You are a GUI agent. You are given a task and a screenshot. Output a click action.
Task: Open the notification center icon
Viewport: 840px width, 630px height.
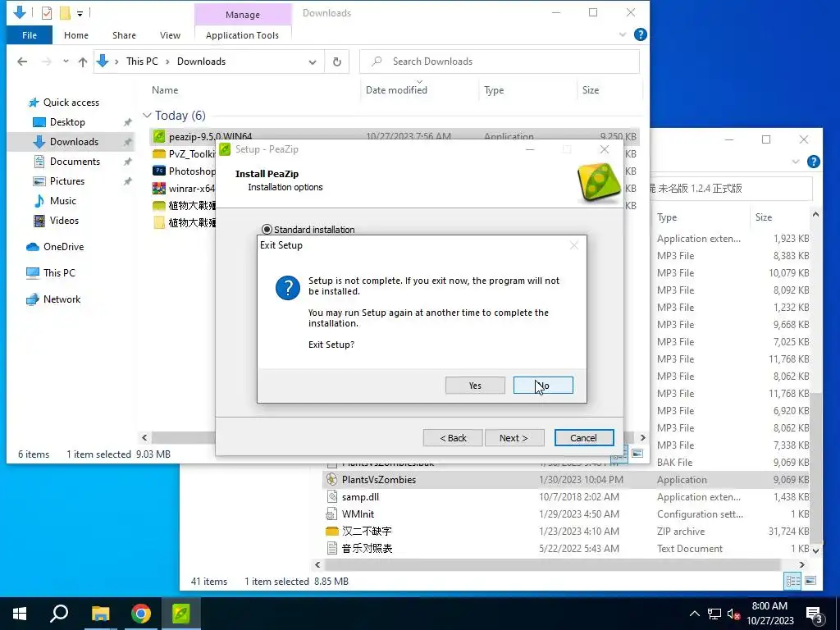pyautogui.click(x=815, y=614)
